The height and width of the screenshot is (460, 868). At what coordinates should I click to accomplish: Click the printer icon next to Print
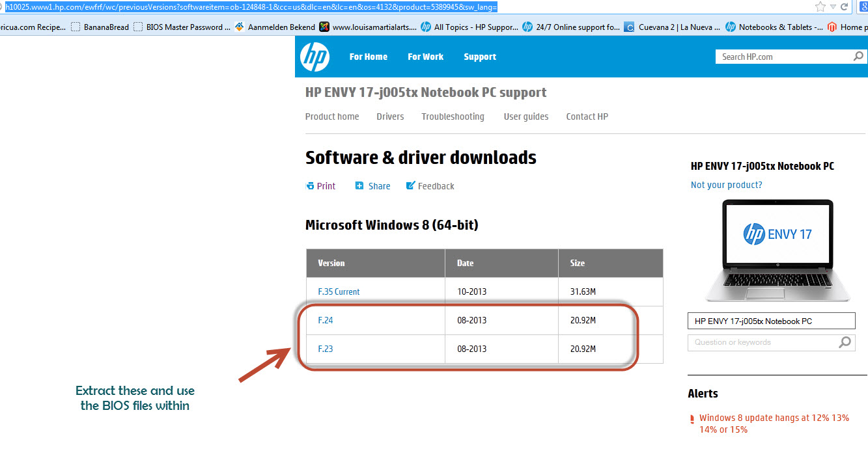[x=310, y=186]
